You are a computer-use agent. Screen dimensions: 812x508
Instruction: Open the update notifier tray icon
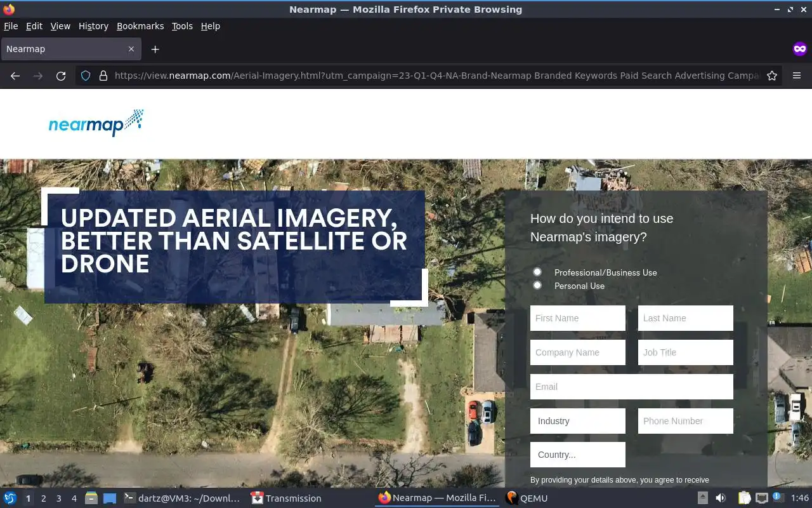(x=778, y=498)
